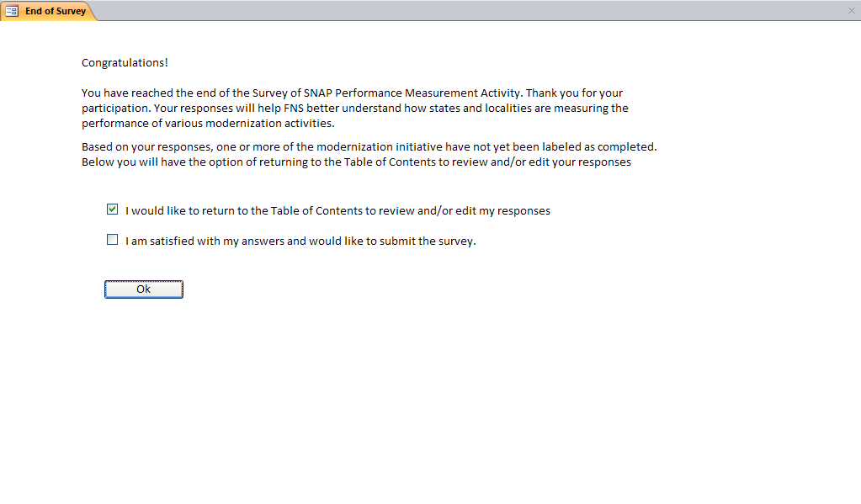Close the End of Survey form with the X
The width and height of the screenshot is (861, 504).
[x=852, y=10]
